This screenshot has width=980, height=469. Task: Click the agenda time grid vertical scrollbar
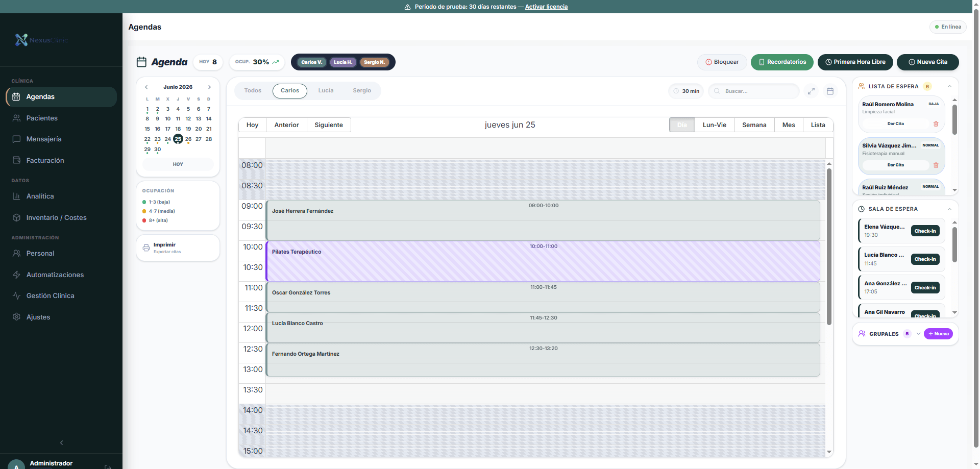[829, 246]
